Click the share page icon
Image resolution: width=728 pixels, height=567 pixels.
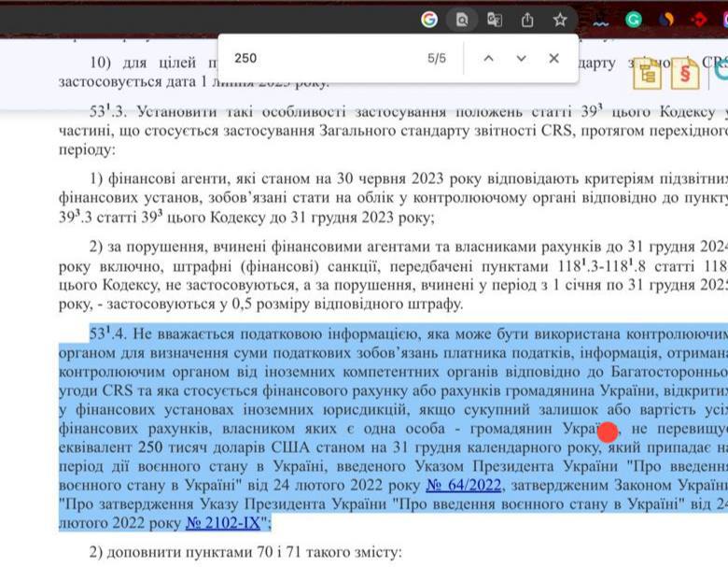click(x=527, y=19)
